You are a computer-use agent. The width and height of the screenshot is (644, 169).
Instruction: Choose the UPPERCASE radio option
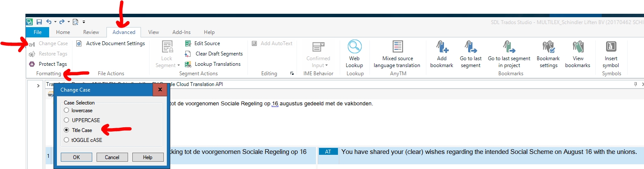(x=81, y=120)
